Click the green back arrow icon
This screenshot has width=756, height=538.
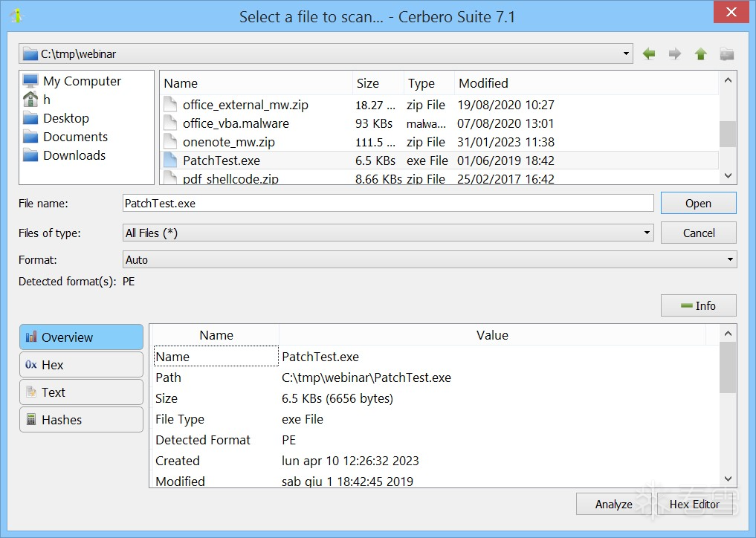click(649, 54)
